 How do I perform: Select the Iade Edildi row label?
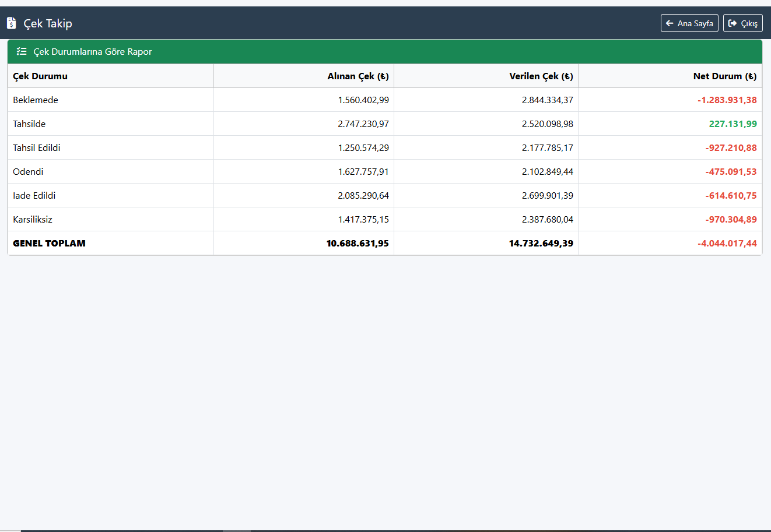pyautogui.click(x=34, y=196)
